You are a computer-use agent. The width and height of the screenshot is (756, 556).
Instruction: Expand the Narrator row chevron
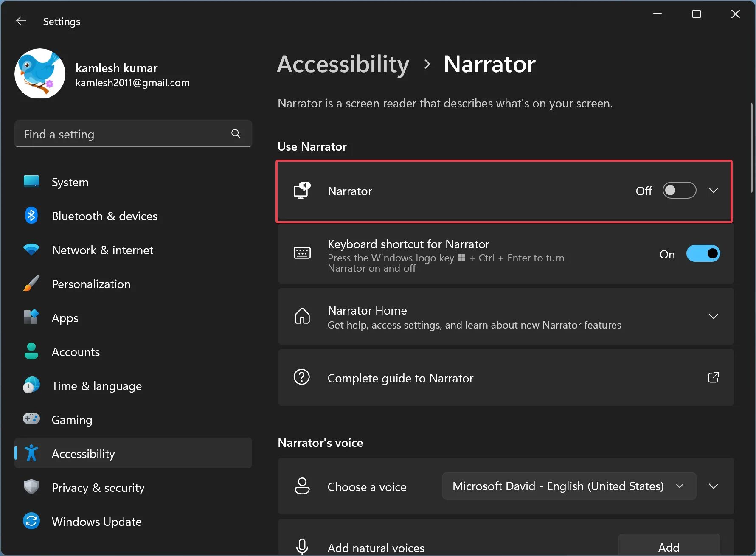pyautogui.click(x=714, y=191)
